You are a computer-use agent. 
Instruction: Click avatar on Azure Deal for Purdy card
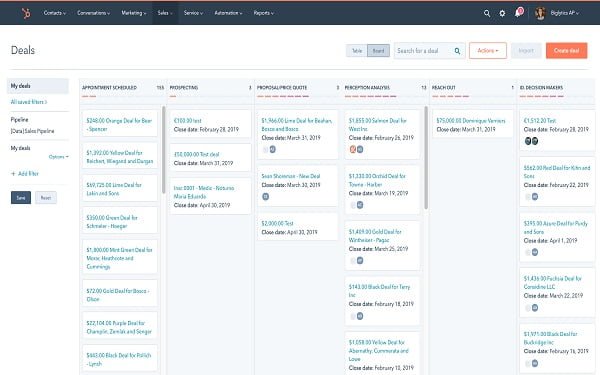535,252
